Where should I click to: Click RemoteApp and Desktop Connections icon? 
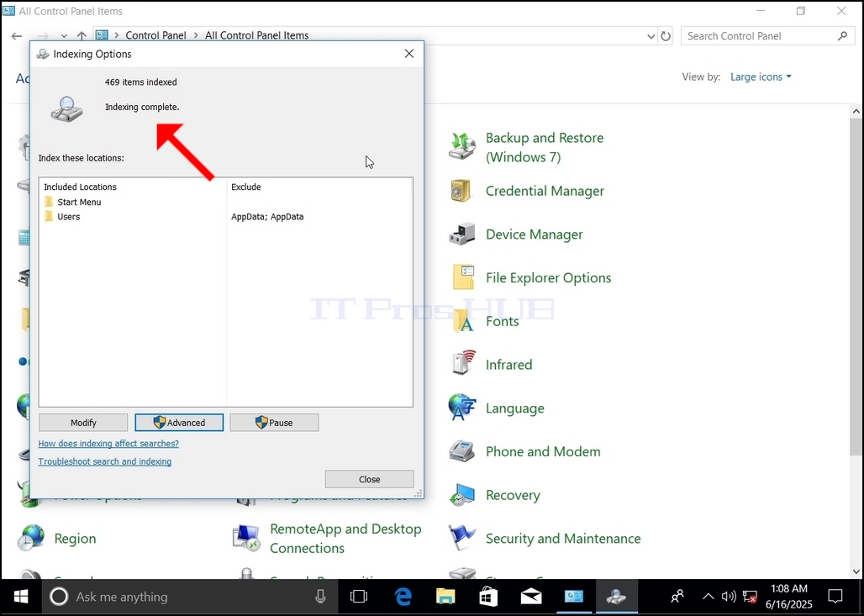coord(245,539)
